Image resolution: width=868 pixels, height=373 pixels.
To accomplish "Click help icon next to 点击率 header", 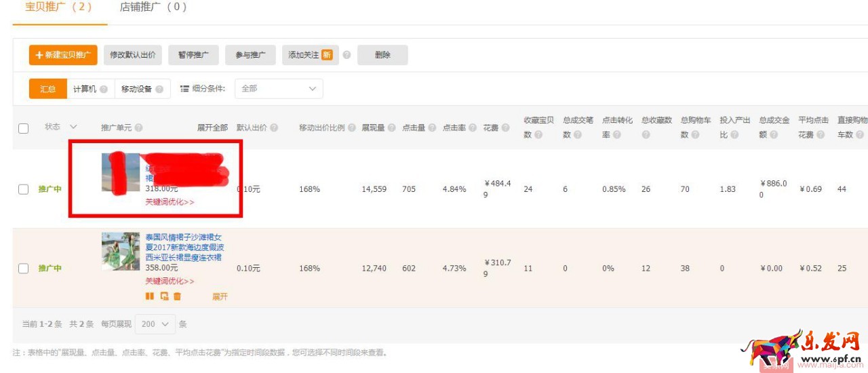I will (x=473, y=127).
